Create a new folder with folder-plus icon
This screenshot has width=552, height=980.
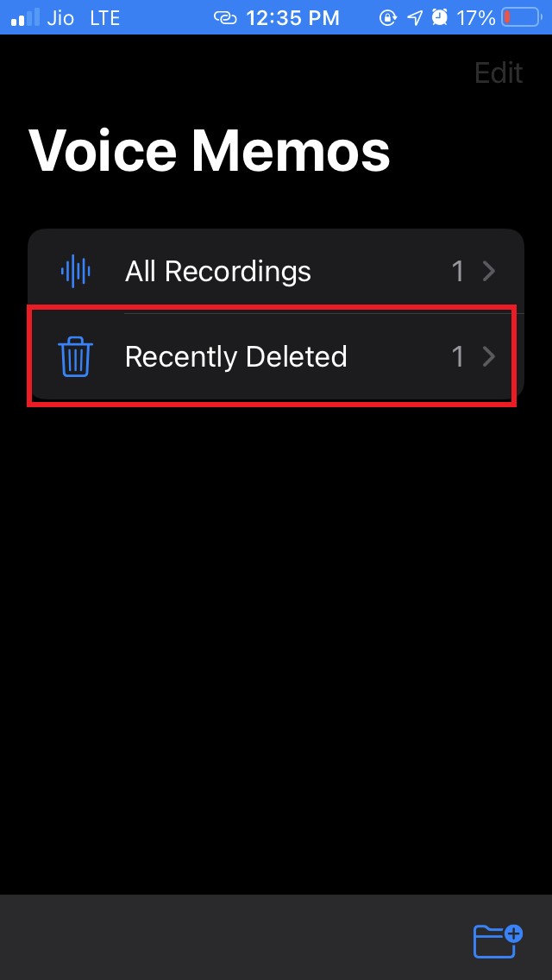tap(498, 941)
